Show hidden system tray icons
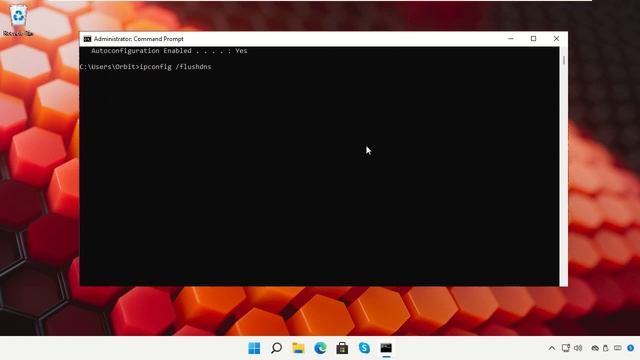Viewport: 640px width, 360px height. point(552,348)
